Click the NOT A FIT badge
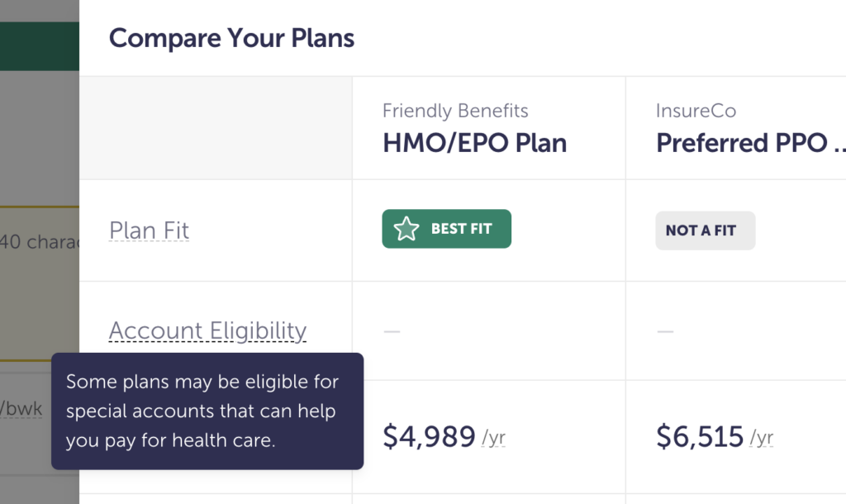846x504 pixels. (x=705, y=231)
